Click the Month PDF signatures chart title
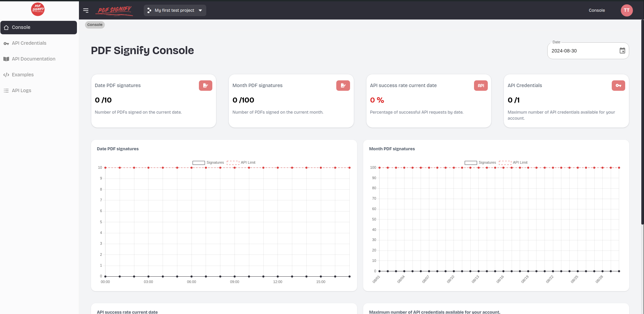This screenshot has width=644, height=314. [392, 149]
